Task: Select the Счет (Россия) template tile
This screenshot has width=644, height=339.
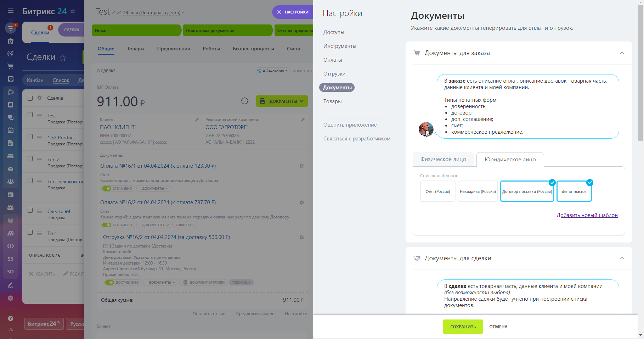Action: click(438, 191)
